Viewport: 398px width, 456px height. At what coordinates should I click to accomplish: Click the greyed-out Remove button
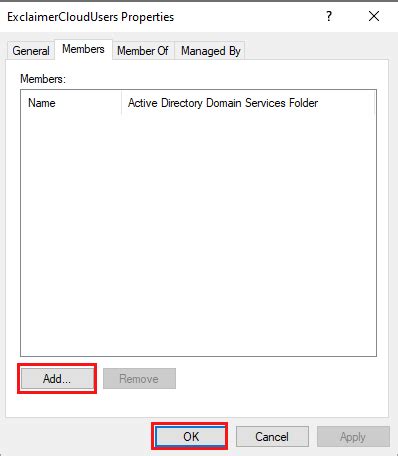coord(139,379)
